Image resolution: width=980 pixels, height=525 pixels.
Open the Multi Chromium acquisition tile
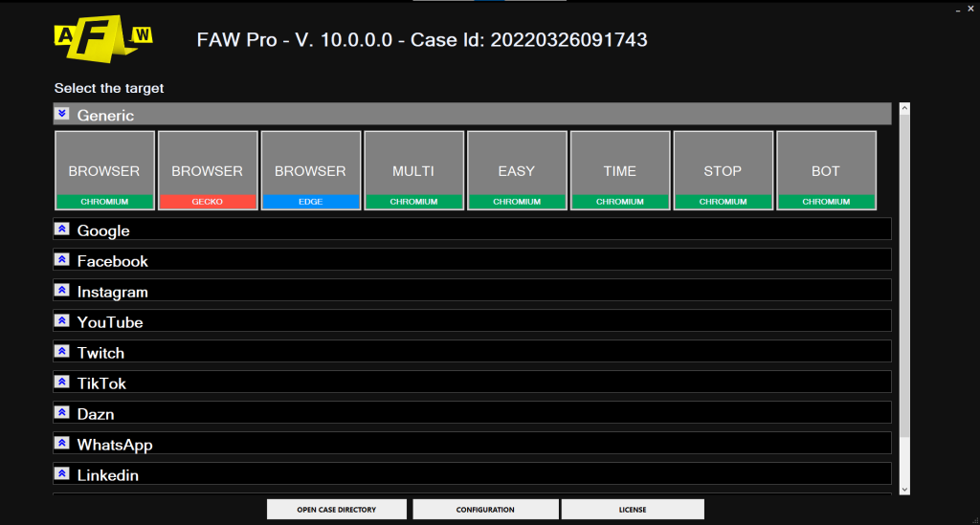(x=413, y=170)
